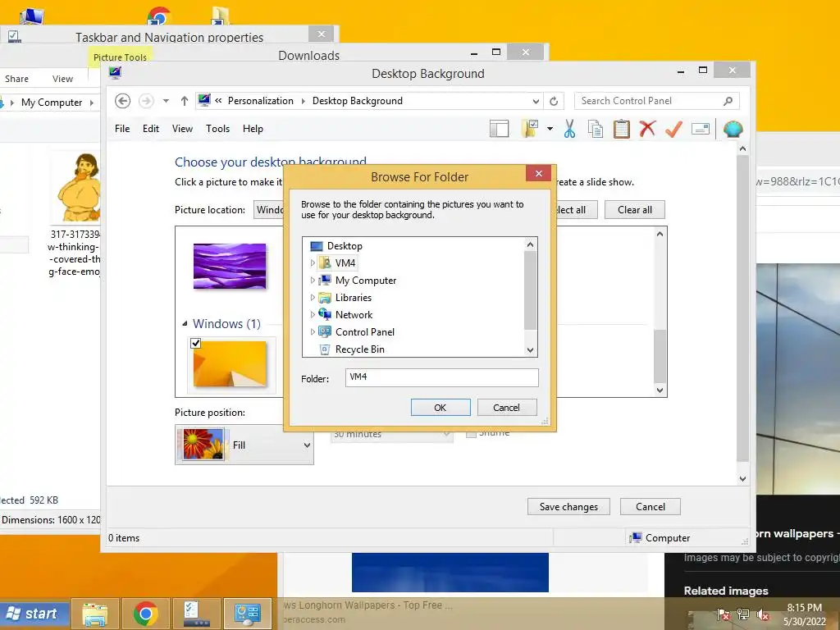Open the Picture position Fill dropdown

point(244,445)
